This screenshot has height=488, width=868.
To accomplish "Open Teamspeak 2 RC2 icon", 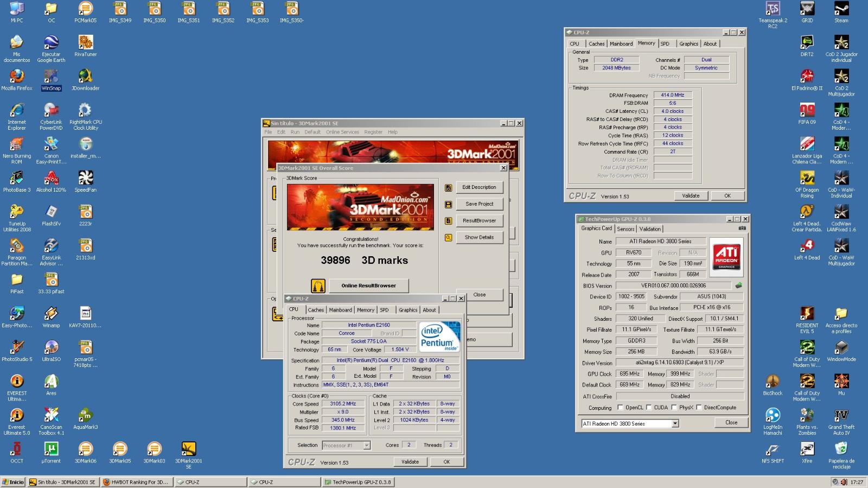I will pos(773,15).
